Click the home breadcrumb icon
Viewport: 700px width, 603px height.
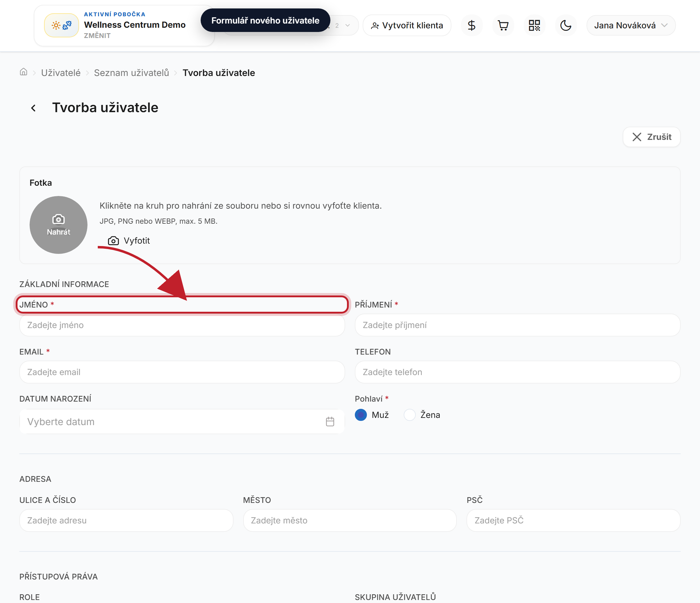point(23,72)
